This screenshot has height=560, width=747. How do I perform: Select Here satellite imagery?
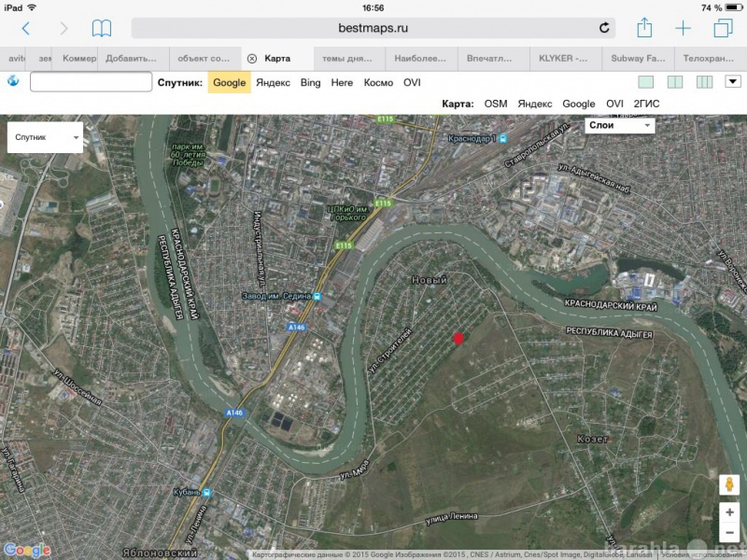(x=342, y=83)
